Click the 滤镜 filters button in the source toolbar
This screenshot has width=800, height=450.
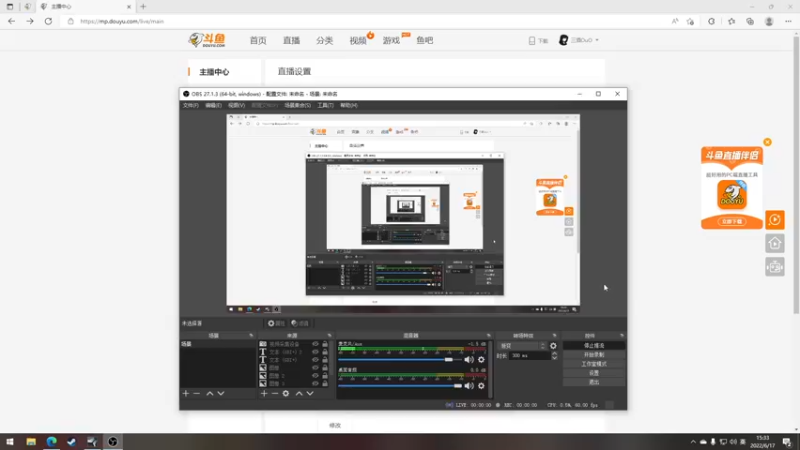[x=300, y=323]
